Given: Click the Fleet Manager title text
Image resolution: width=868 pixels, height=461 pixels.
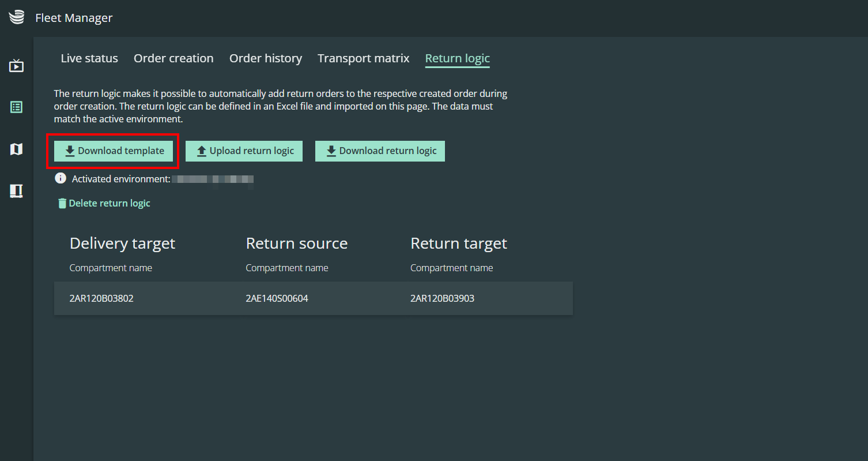Looking at the screenshot, I should 74,18.
